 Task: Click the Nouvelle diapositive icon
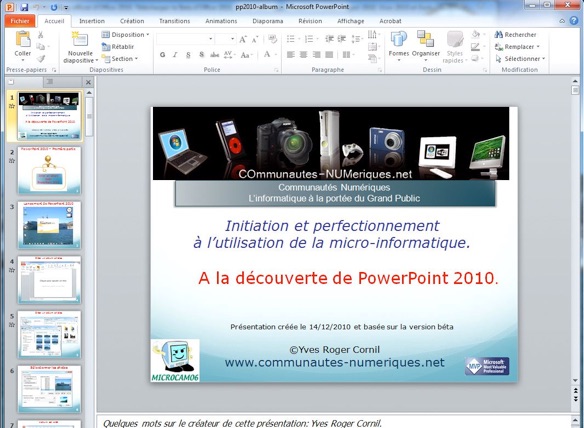tap(80, 39)
